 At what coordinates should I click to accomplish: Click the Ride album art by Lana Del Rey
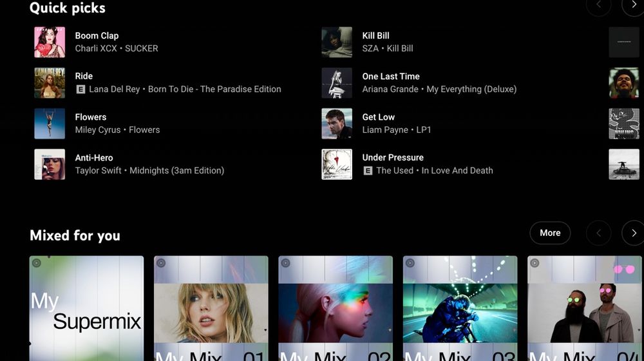click(50, 83)
